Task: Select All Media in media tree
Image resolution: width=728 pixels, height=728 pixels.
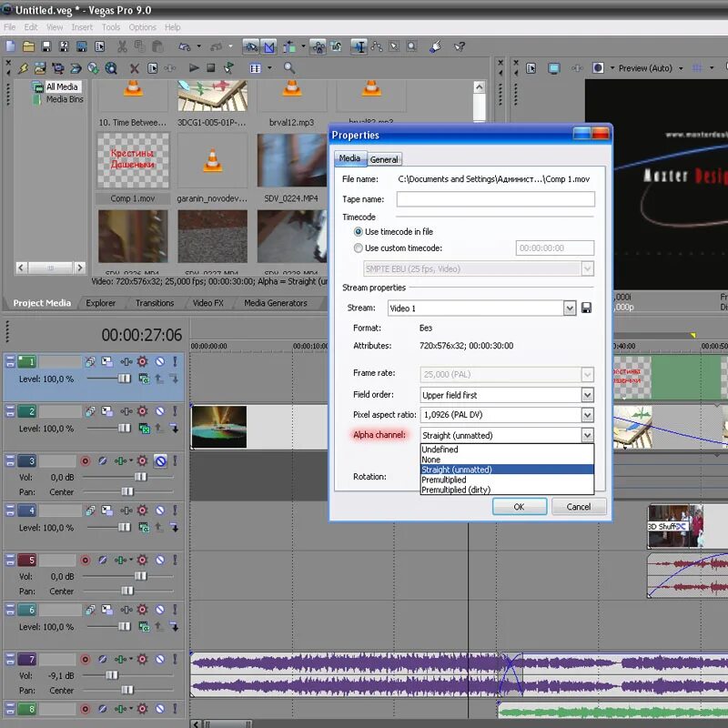Action: coord(62,86)
